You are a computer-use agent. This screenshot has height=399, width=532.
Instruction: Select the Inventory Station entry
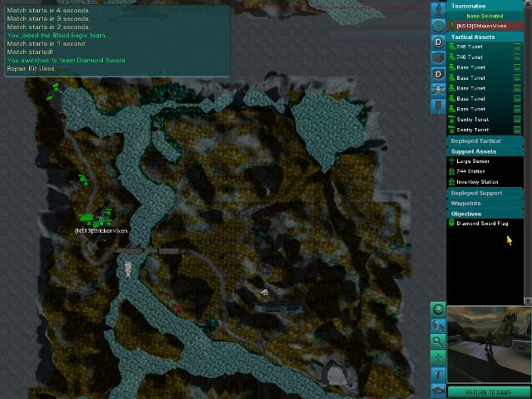click(485, 182)
